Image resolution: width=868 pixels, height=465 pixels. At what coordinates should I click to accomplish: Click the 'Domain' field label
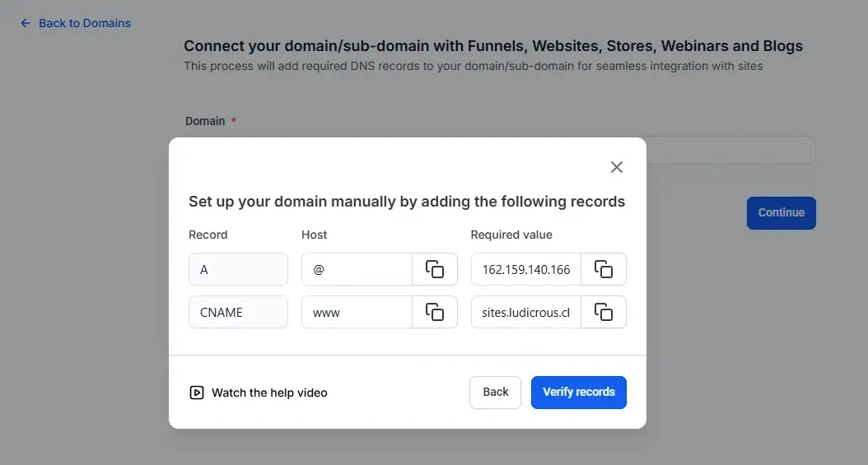coord(205,121)
